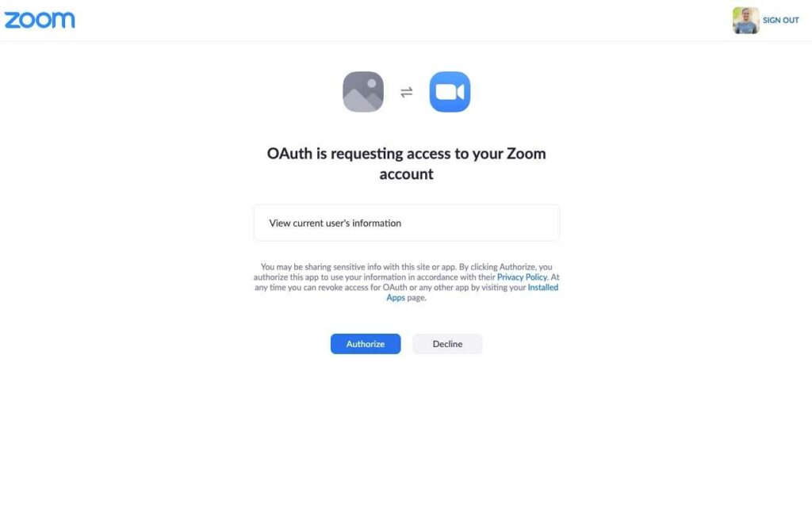Open the user profile avatar photo

pyautogui.click(x=745, y=20)
